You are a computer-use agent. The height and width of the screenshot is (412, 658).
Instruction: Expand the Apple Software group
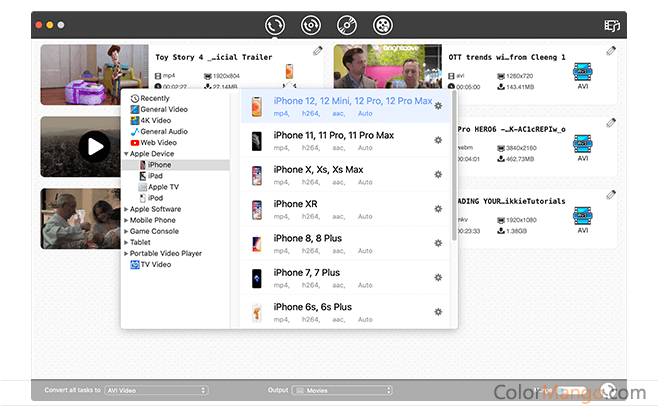point(126,209)
